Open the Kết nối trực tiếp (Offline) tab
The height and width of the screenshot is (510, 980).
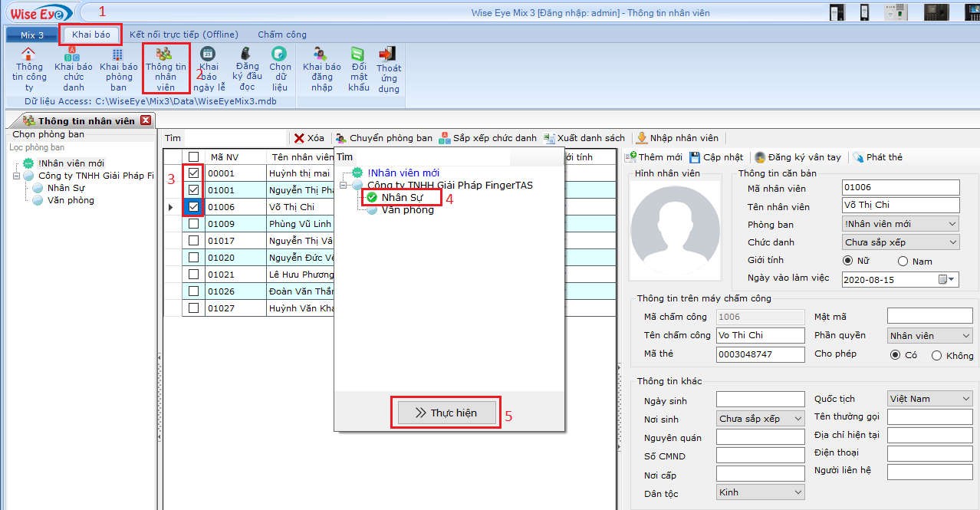click(183, 35)
